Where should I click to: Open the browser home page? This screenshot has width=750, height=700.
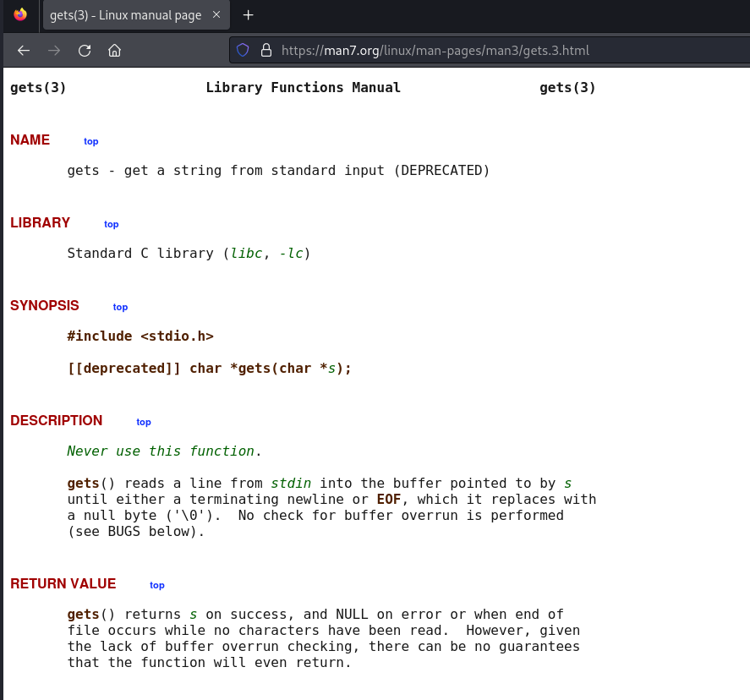tap(115, 51)
